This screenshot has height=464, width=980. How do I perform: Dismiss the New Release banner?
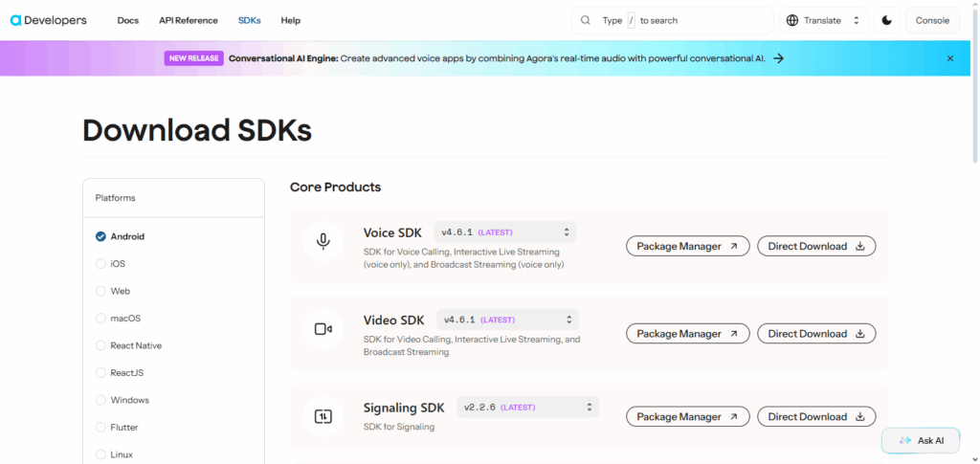pos(950,58)
